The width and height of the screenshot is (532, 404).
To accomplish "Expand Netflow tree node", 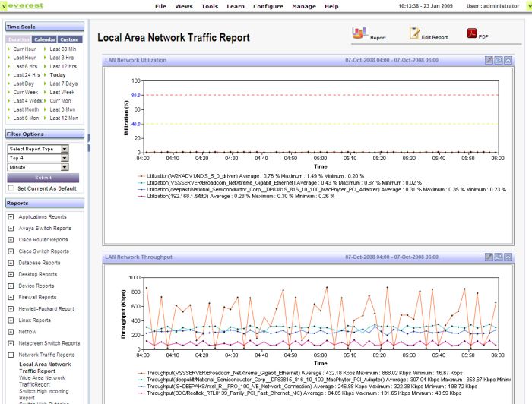I will (x=11, y=332).
